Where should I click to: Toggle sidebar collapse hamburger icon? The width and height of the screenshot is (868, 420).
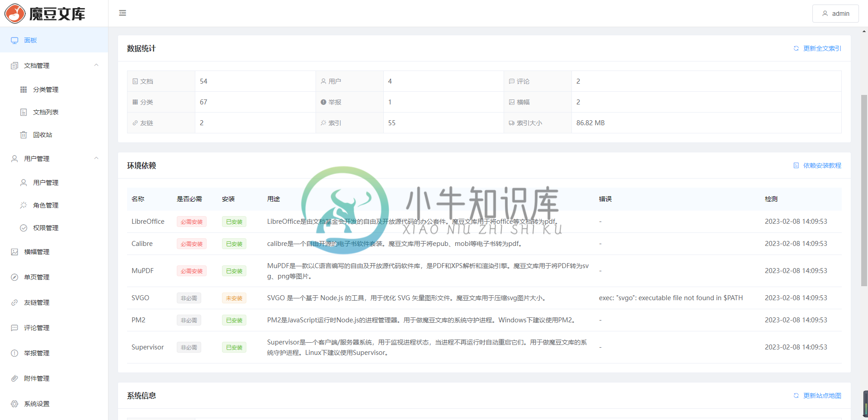(x=123, y=13)
